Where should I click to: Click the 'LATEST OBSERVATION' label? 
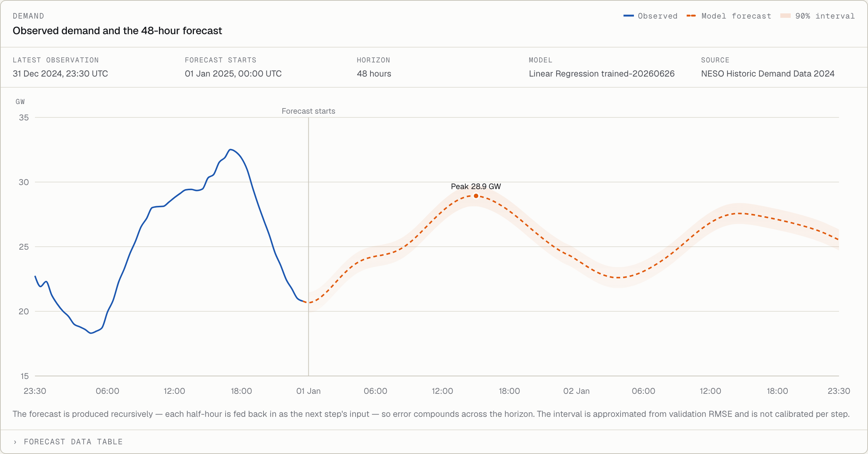56,60
